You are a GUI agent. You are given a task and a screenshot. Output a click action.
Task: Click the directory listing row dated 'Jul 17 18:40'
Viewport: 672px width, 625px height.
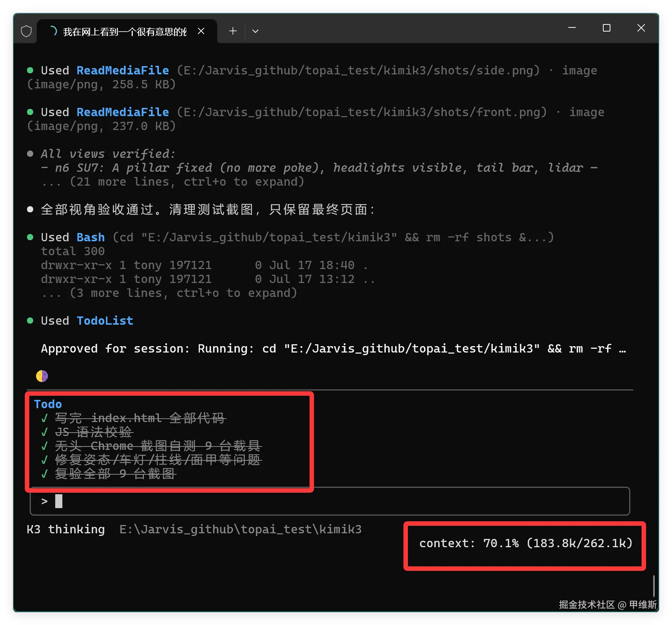pos(204,265)
